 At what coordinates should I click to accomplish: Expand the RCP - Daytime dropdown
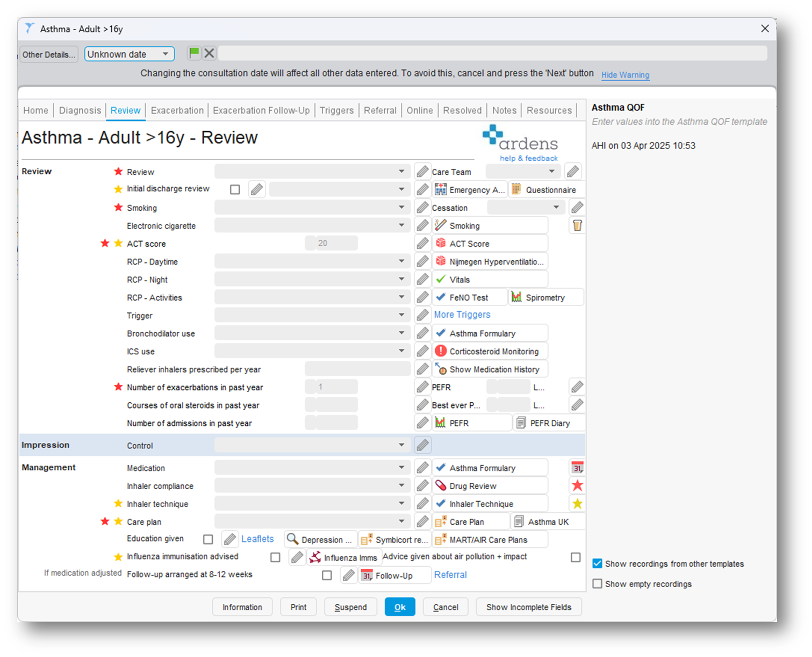point(312,261)
